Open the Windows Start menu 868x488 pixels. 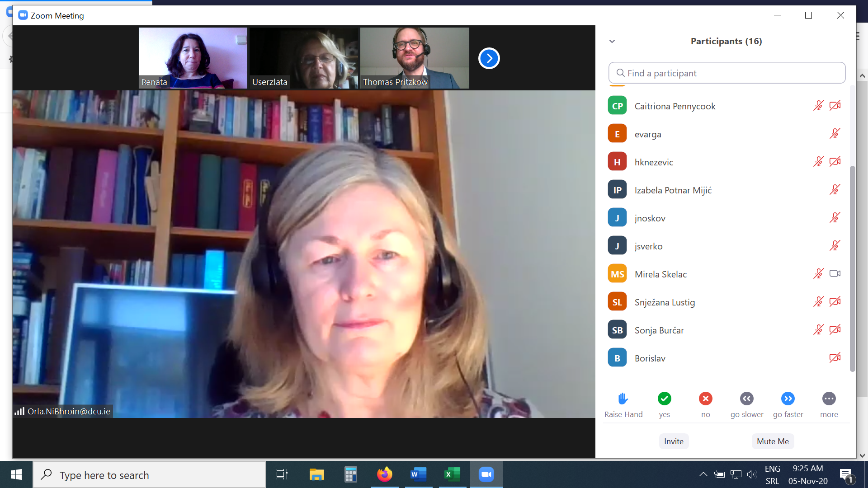coord(16,474)
